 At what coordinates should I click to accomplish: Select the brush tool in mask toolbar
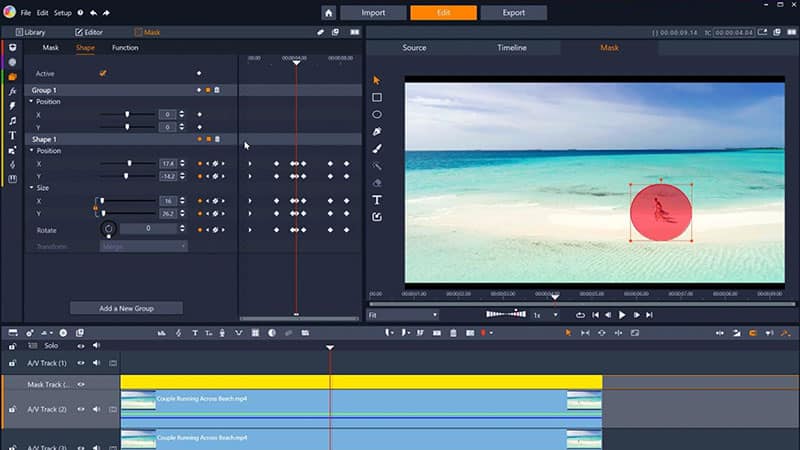click(x=377, y=149)
